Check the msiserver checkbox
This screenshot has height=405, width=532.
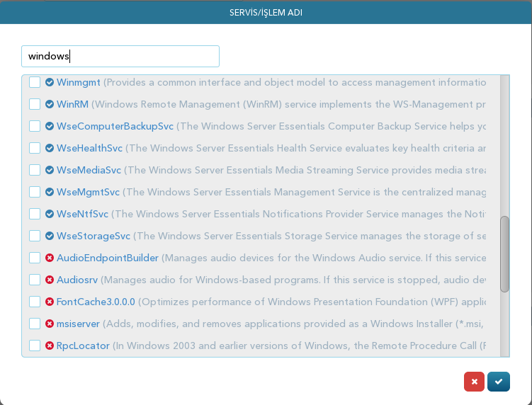[x=35, y=324]
